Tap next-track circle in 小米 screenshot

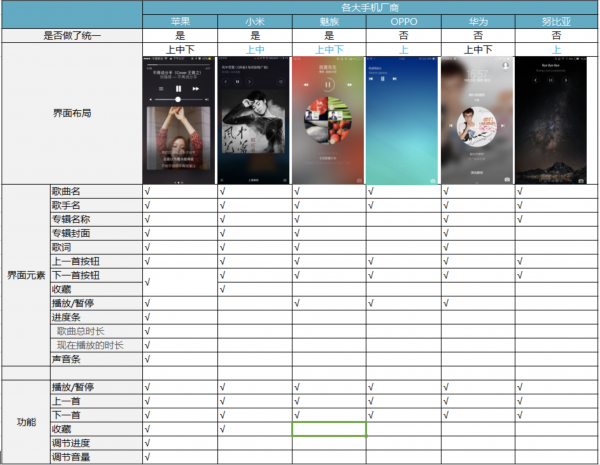[x=249, y=82]
